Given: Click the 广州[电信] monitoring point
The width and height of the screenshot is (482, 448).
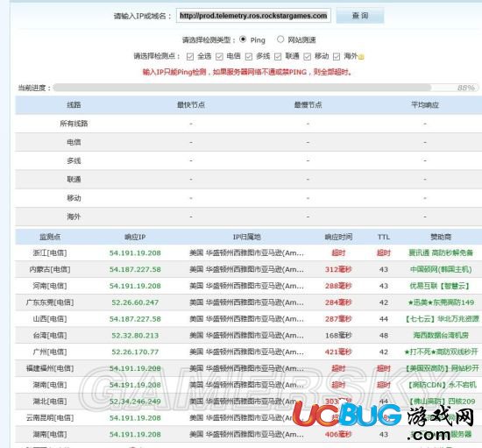Looking at the screenshot, I should (50, 352).
